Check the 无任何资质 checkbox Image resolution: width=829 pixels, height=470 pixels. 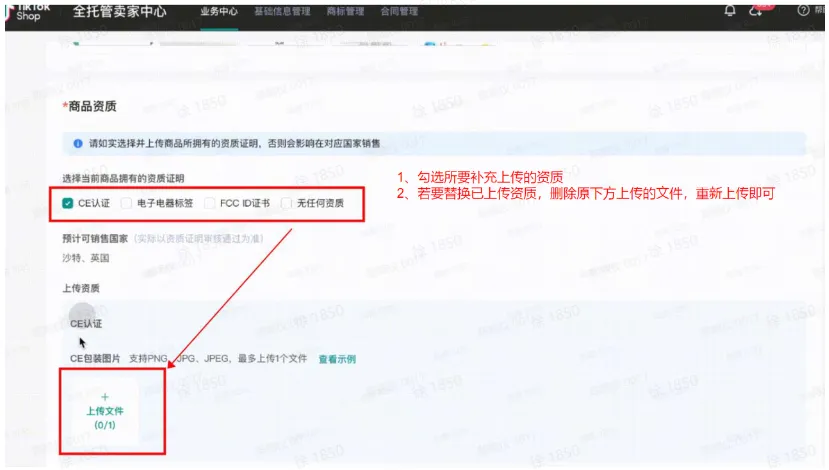286,203
